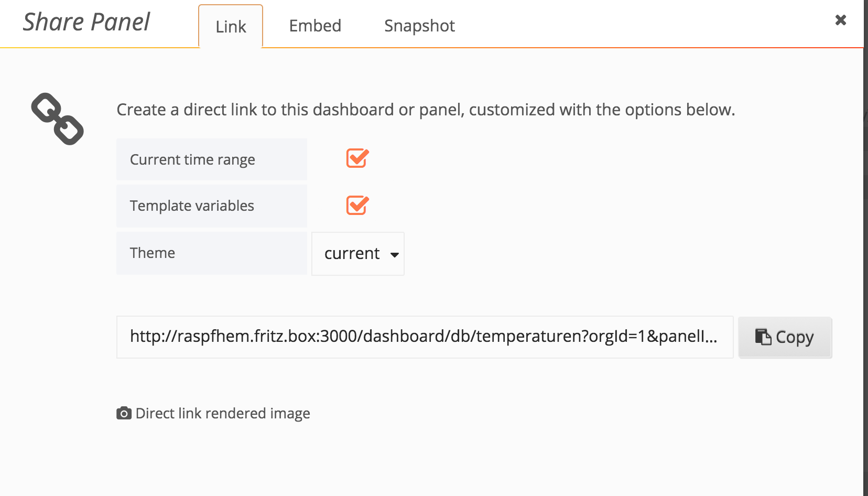Click the camera icon for rendered image

point(124,414)
